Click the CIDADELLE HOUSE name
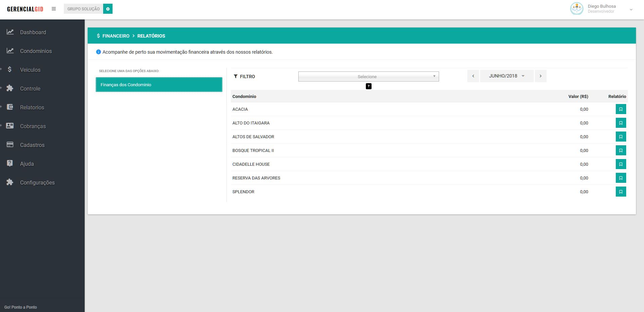644x312 pixels. tap(251, 164)
